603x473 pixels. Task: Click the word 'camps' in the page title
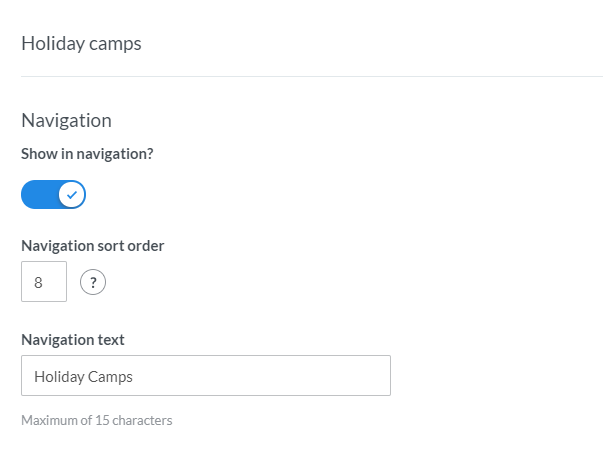click(116, 43)
